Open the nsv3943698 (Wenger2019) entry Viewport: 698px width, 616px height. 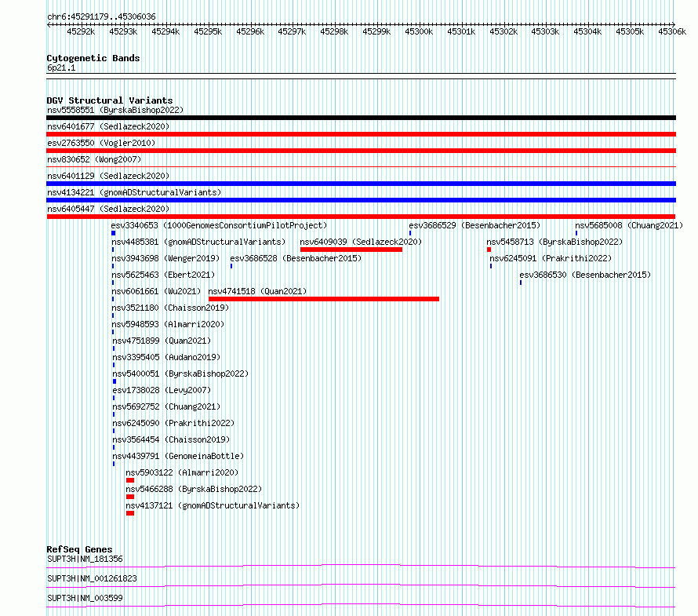[165, 258]
